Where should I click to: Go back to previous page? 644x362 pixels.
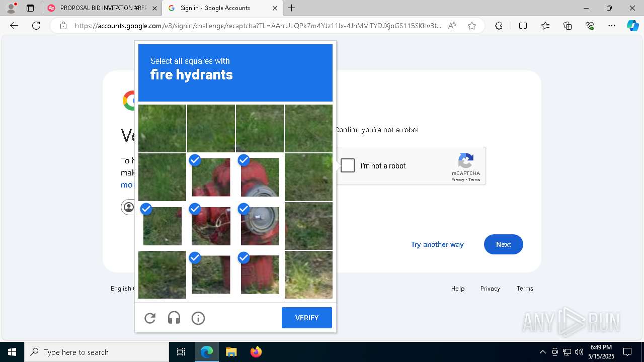coord(14,26)
